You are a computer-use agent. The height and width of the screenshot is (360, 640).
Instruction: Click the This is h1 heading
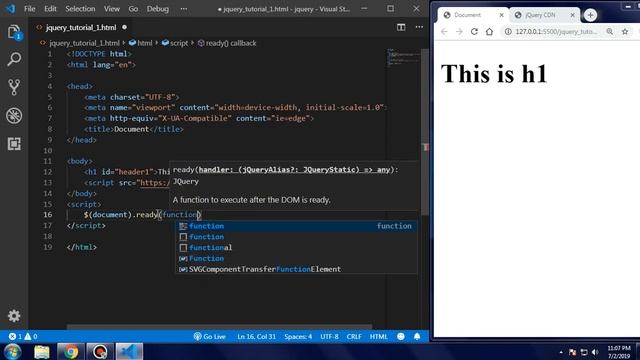coord(494,74)
